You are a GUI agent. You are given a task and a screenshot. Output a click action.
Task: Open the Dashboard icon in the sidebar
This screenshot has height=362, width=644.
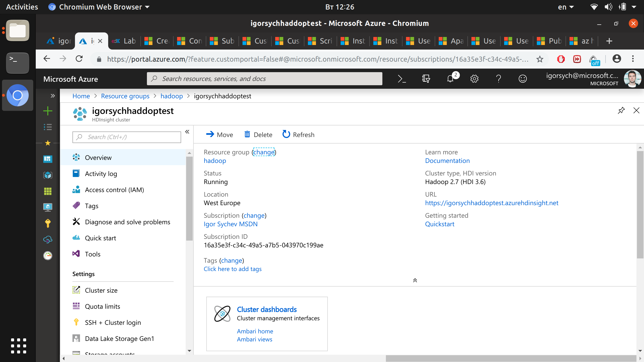point(48,159)
